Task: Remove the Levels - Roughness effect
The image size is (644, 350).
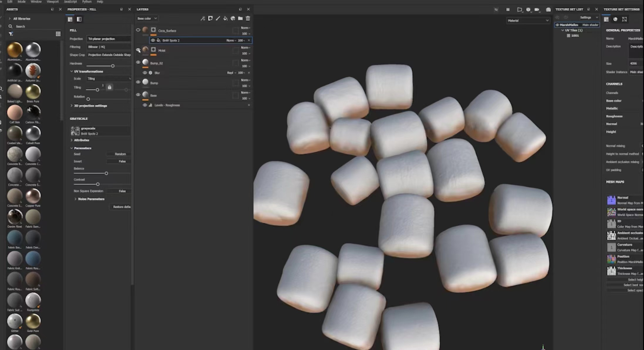Action: [x=249, y=105]
